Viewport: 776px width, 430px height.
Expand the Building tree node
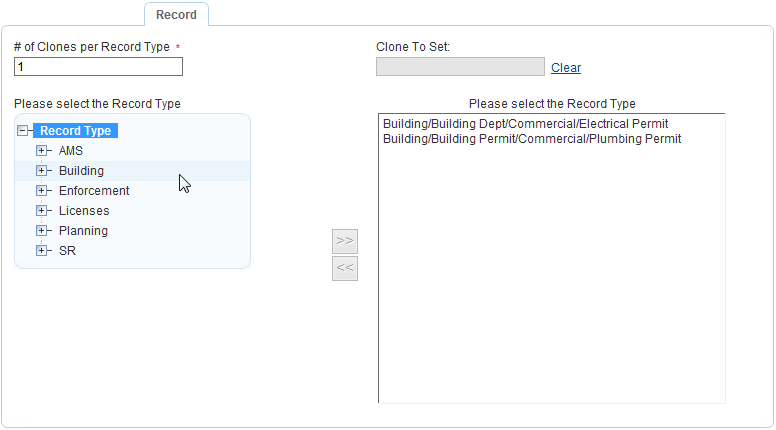click(42, 171)
